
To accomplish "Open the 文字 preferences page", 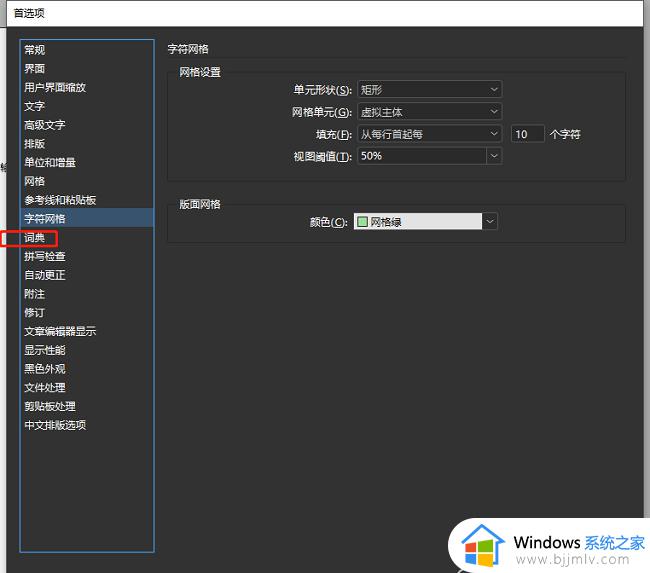I will pos(87,106).
